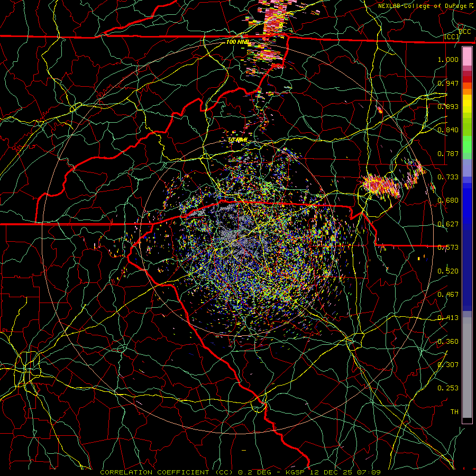Select the 0.947 legend value

click(448, 83)
